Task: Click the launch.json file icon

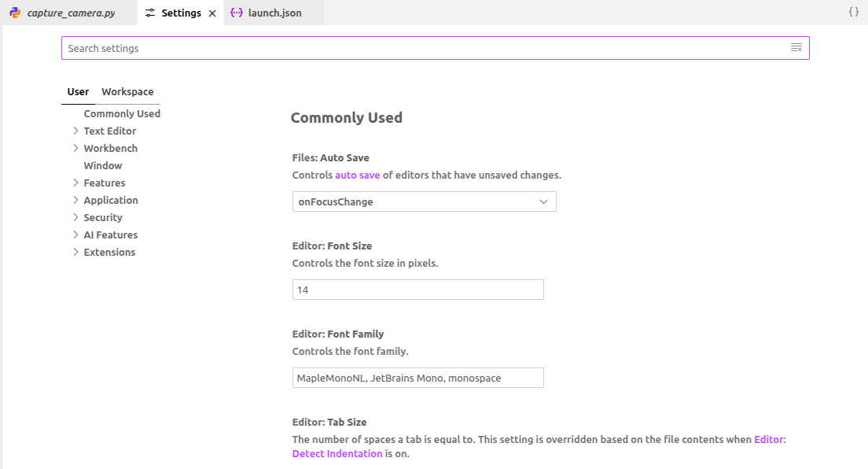Action: coord(236,13)
